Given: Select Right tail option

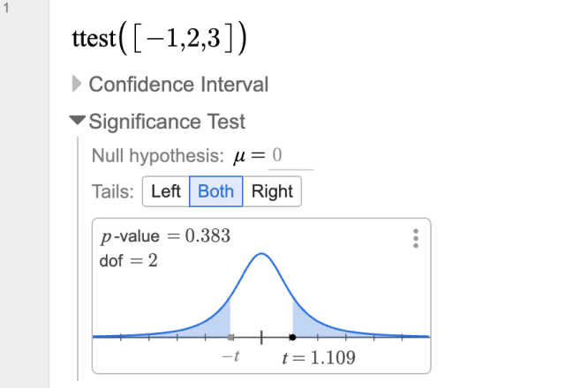Looking at the screenshot, I should 272,191.
